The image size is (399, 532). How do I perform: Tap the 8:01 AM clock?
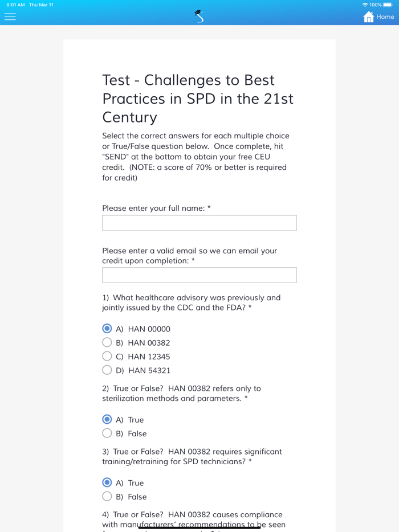(15, 5)
